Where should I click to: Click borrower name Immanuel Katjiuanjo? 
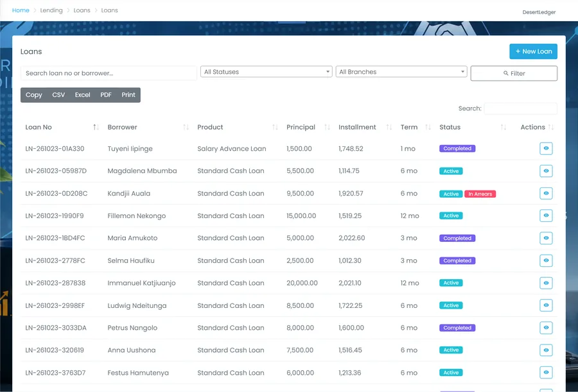(x=141, y=283)
